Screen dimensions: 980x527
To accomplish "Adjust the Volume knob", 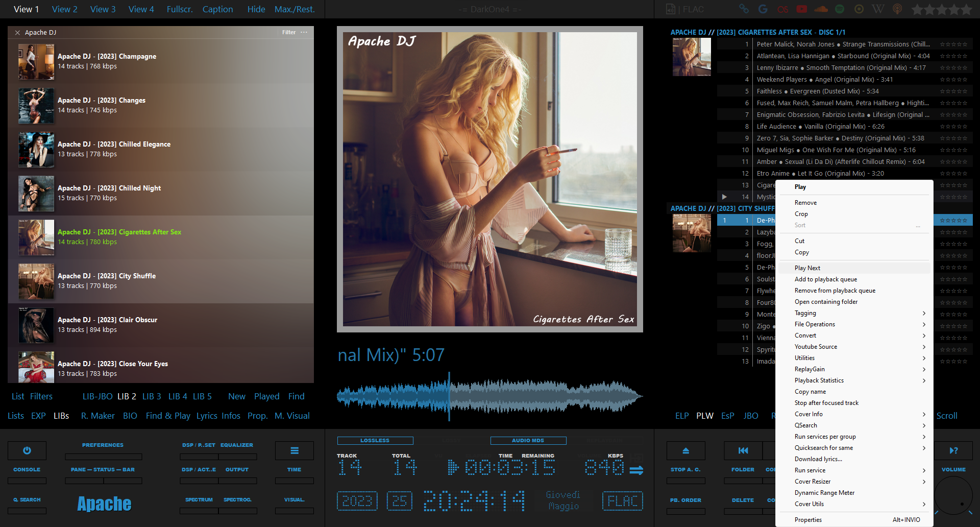I will point(953,495).
